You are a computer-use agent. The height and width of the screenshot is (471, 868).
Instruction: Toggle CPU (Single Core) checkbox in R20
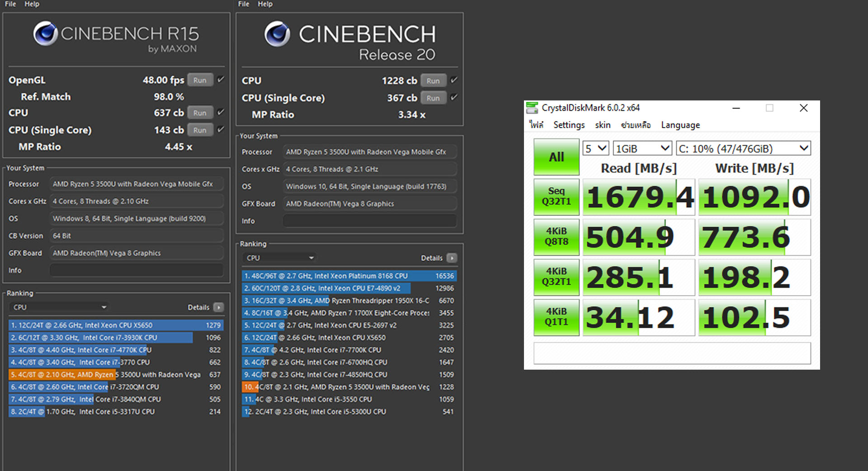[454, 97]
